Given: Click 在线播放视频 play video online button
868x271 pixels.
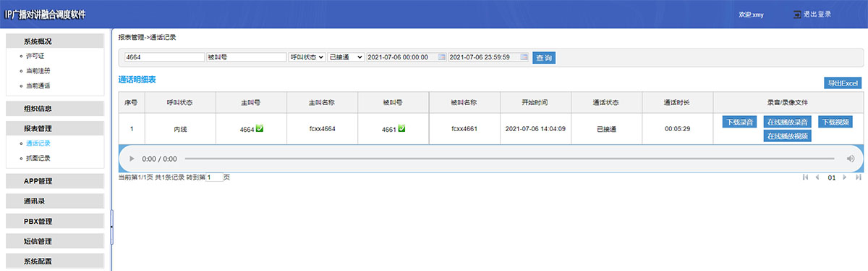Looking at the screenshot, I should [788, 135].
